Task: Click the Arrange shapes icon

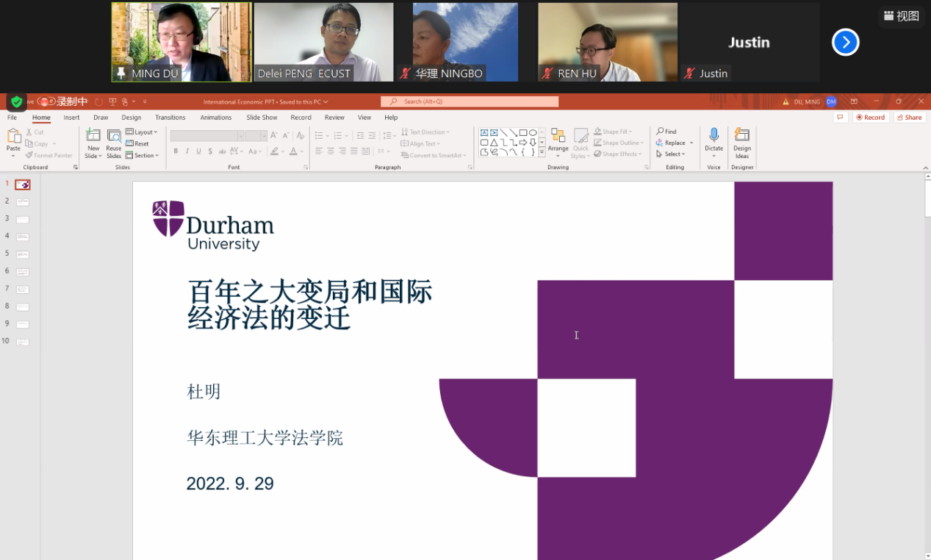Action: click(x=558, y=135)
